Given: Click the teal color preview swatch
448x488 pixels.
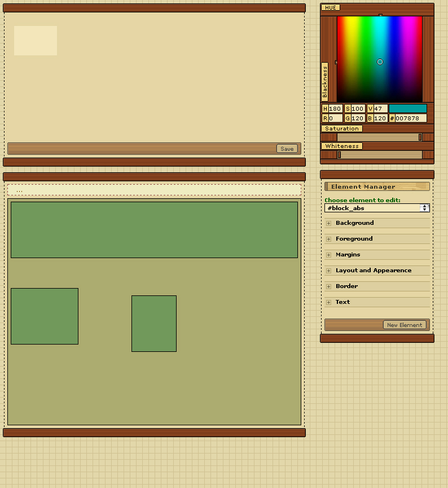Looking at the screenshot, I should tap(408, 108).
